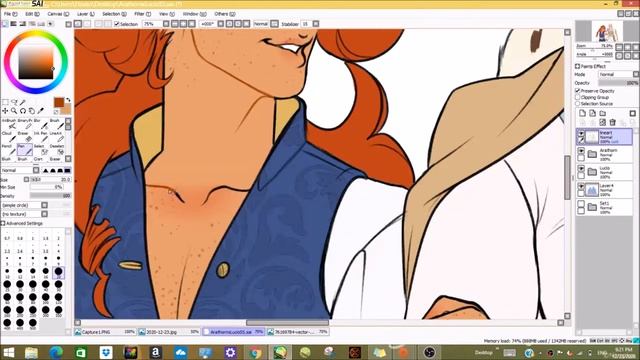Create a new layer folder

pyautogui.click(x=602, y=113)
